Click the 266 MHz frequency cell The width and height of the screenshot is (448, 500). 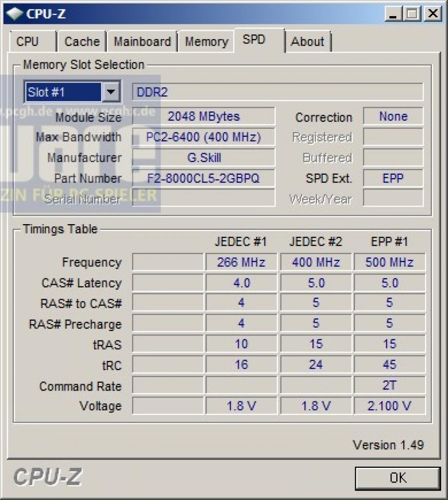click(x=241, y=262)
